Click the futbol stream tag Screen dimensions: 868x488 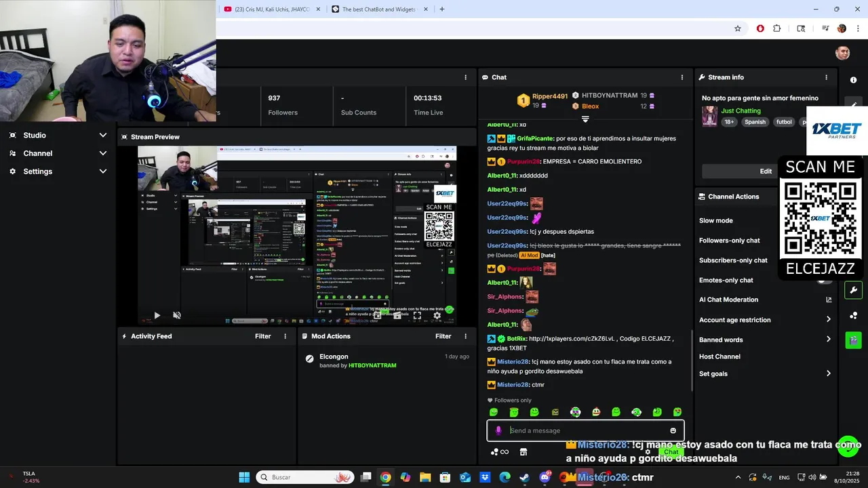(x=784, y=122)
